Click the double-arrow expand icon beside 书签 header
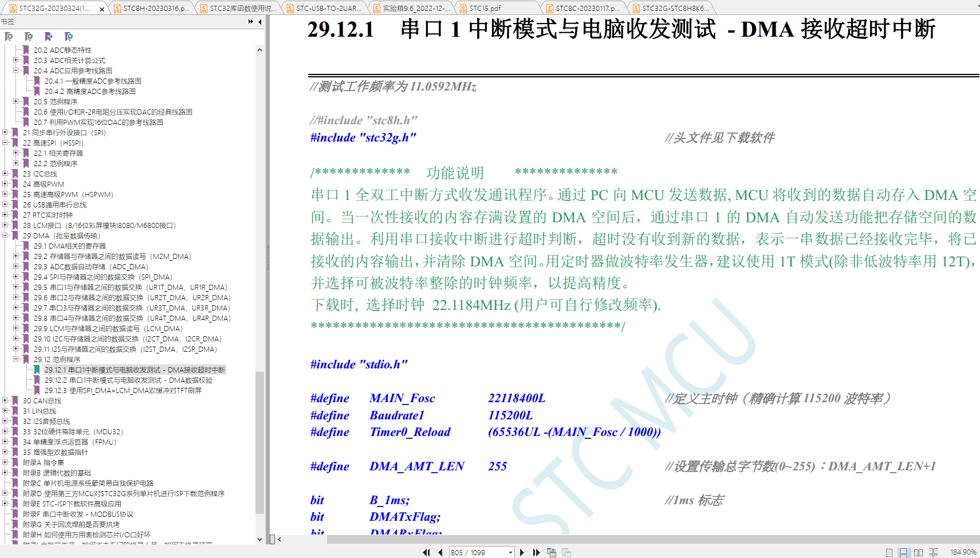Image resolution: width=980 pixels, height=558 pixels. [x=251, y=22]
